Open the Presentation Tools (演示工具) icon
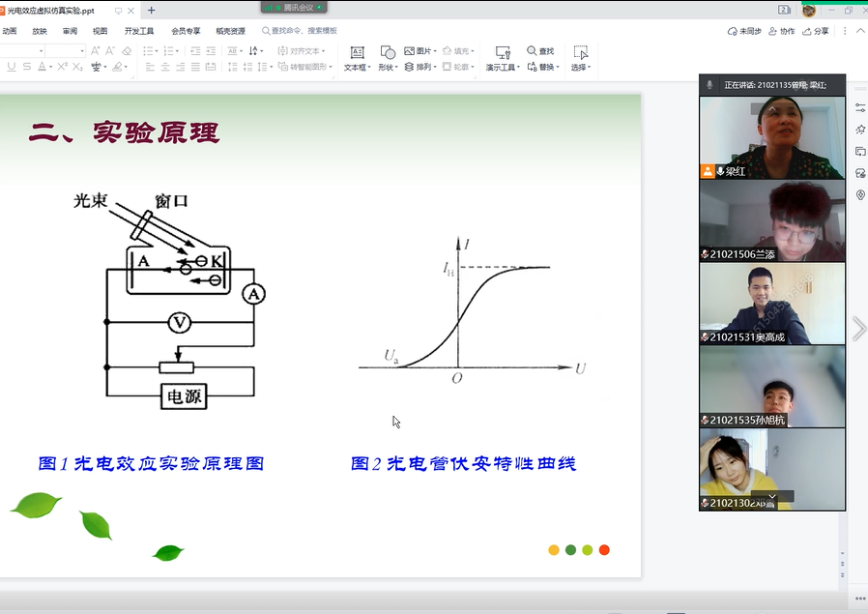This screenshot has width=868, height=614. pos(502,53)
